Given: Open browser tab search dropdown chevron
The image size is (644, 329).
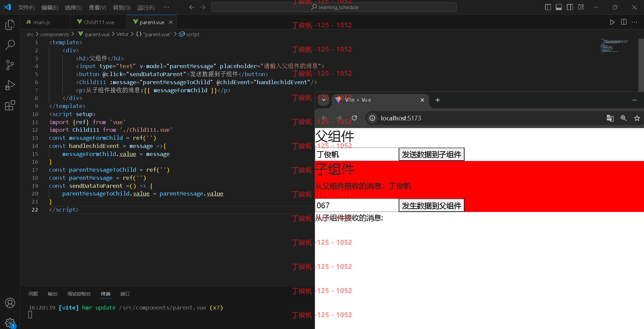Looking at the screenshot, I should 324,100.
